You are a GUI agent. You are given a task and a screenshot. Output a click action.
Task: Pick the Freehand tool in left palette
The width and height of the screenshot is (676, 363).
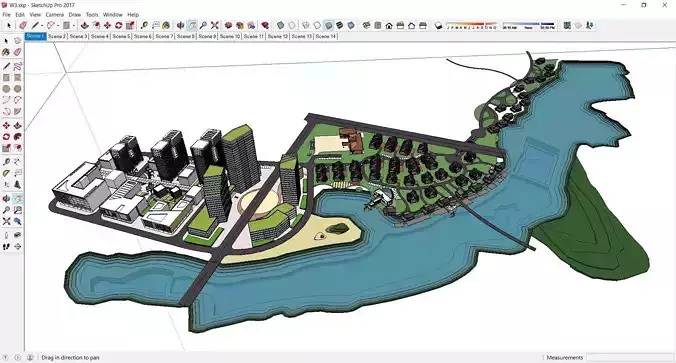[17, 66]
